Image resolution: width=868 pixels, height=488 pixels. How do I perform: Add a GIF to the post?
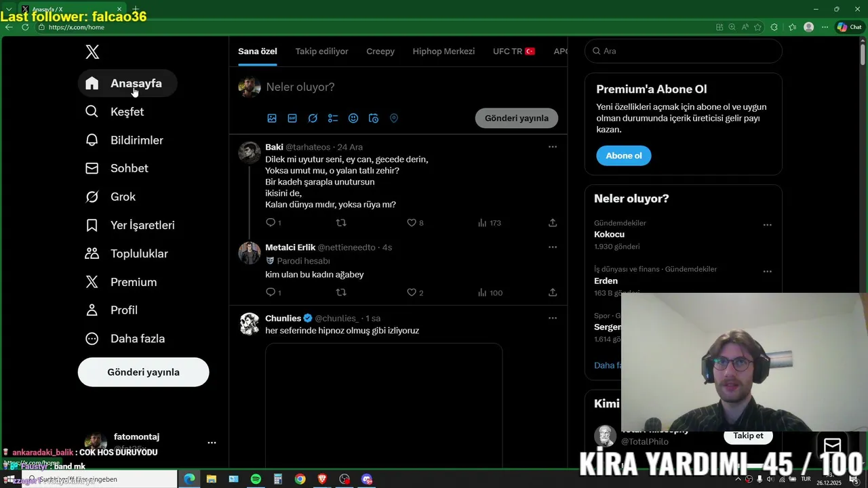click(x=292, y=118)
